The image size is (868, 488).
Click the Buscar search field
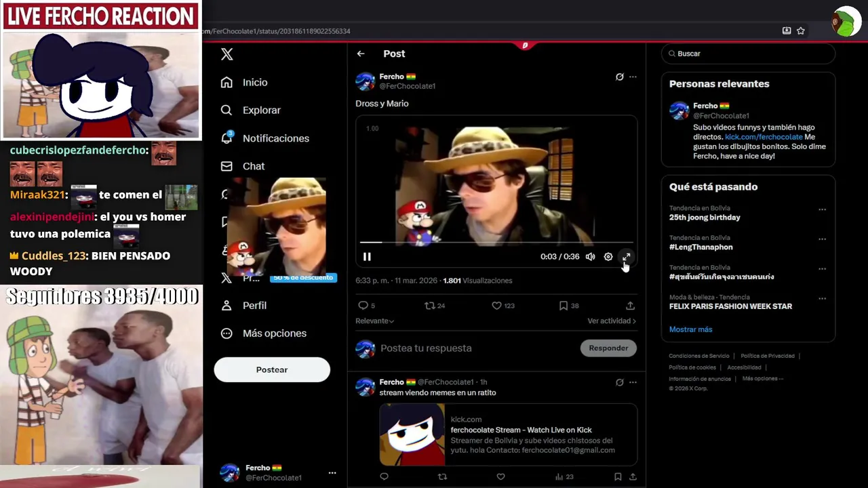click(x=748, y=54)
